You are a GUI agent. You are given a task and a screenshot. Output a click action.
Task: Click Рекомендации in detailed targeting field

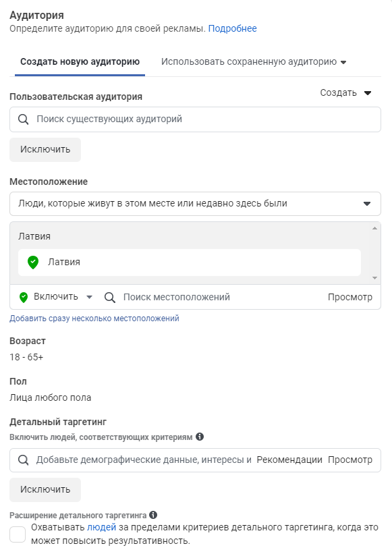point(289,460)
